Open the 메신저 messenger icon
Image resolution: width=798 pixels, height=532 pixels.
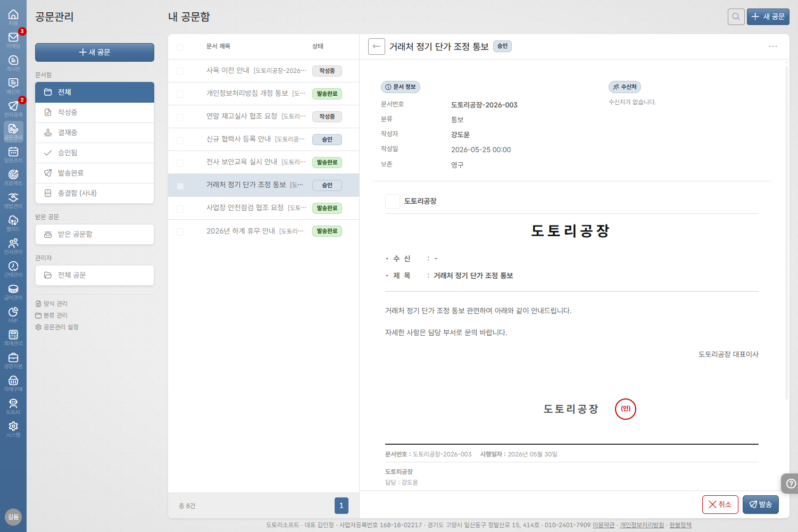13,86
